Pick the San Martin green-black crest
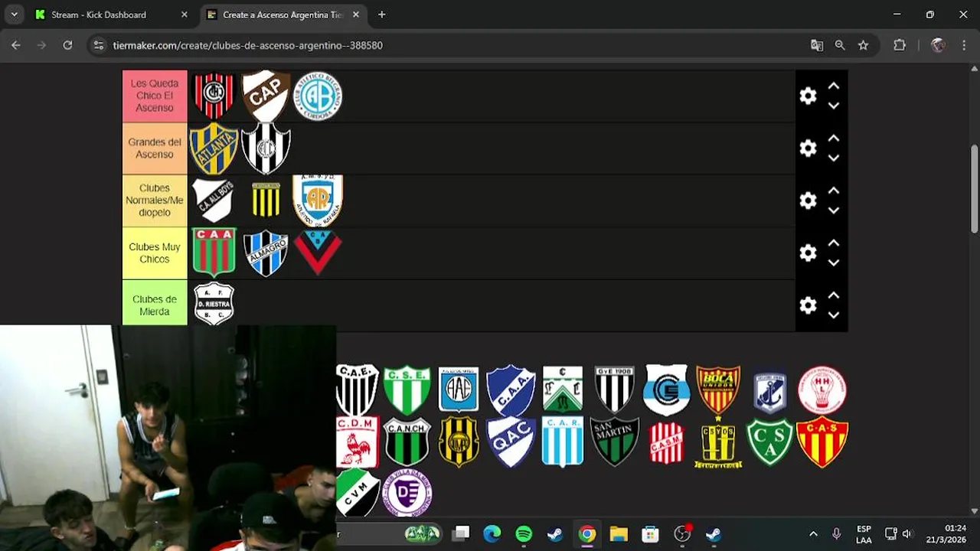This screenshot has height=551, width=980. click(615, 442)
